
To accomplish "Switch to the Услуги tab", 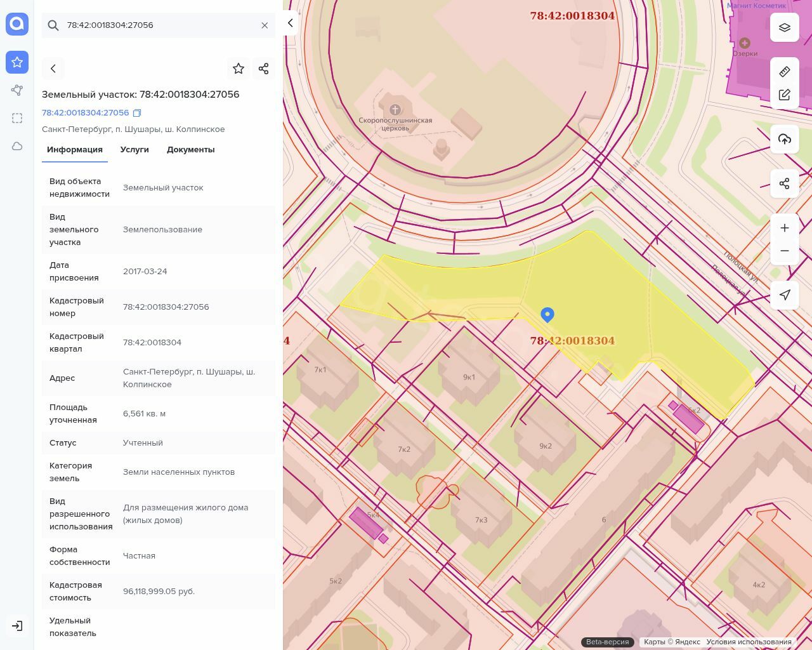I will (134, 150).
